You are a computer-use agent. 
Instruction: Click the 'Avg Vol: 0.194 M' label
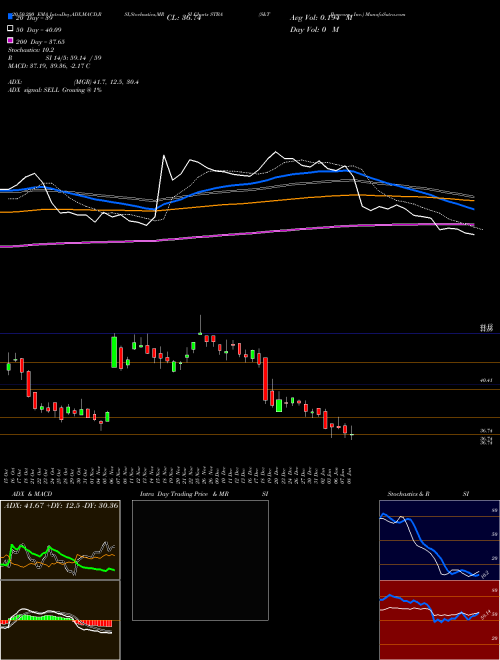coord(321,18)
